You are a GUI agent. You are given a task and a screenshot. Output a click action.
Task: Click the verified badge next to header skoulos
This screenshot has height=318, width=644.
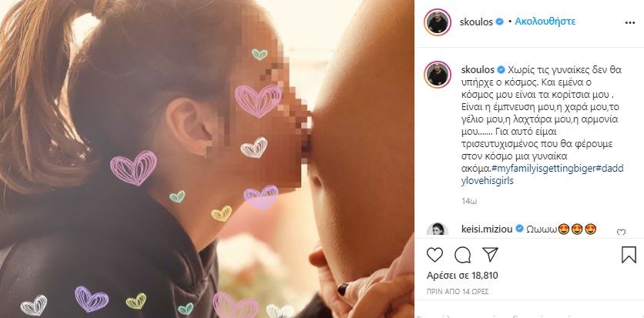[x=499, y=22]
